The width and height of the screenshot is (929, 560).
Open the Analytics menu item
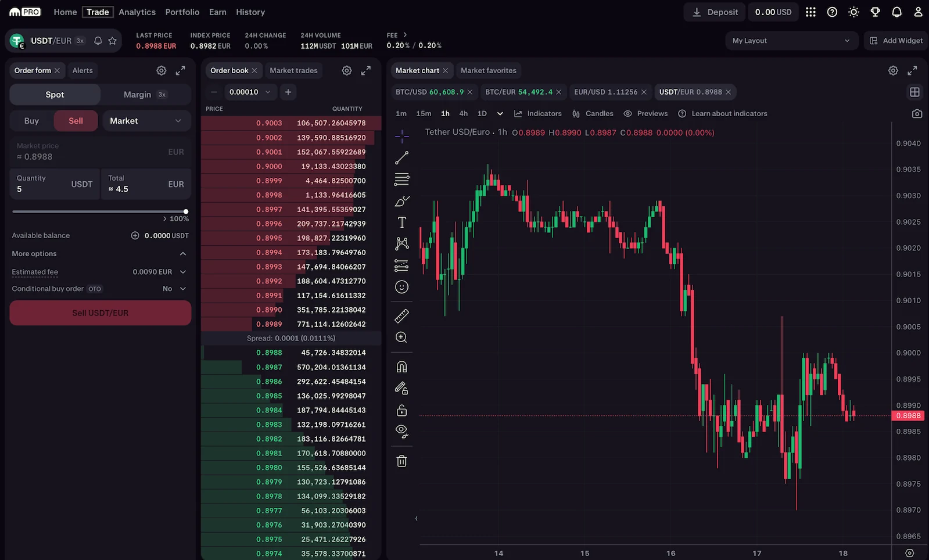(137, 12)
